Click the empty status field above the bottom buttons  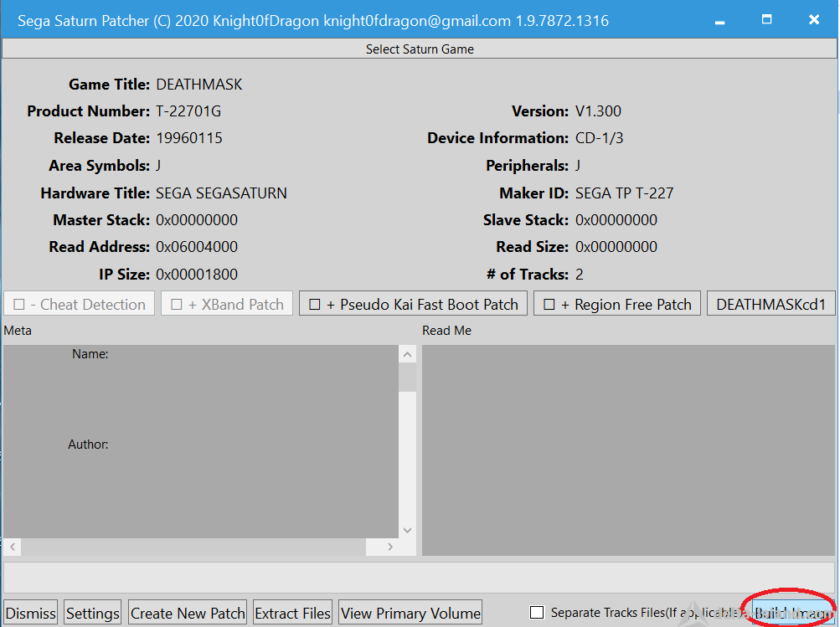[419, 578]
